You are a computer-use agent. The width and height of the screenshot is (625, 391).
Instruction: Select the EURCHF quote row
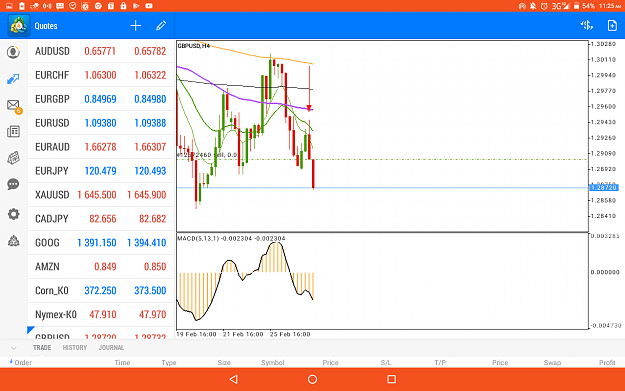pyautogui.click(x=101, y=75)
